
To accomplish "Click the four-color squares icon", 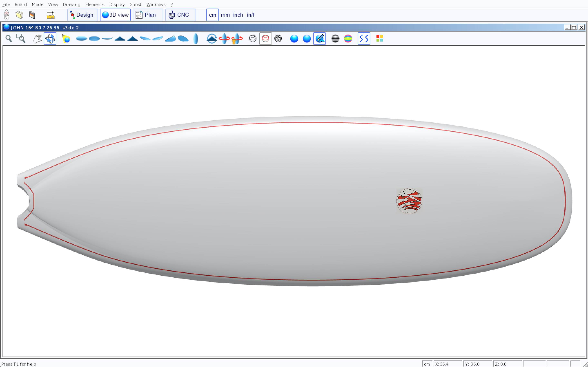I will pos(380,39).
